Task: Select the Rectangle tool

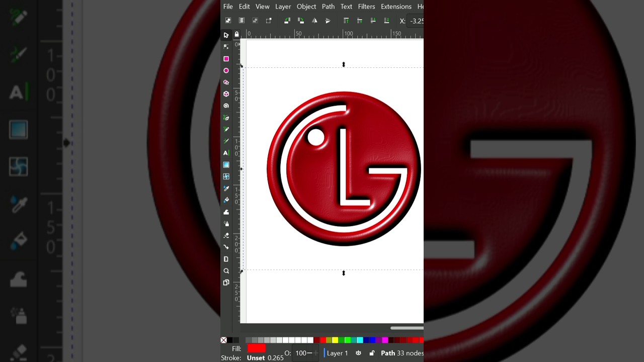Action: pyautogui.click(x=226, y=59)
